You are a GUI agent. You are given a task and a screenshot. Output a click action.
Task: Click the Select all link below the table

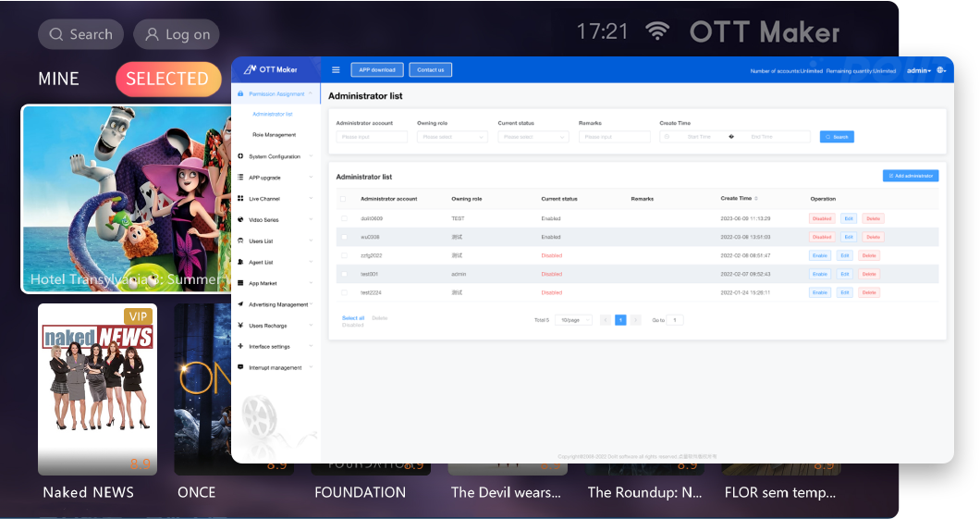tap(353, 317)
